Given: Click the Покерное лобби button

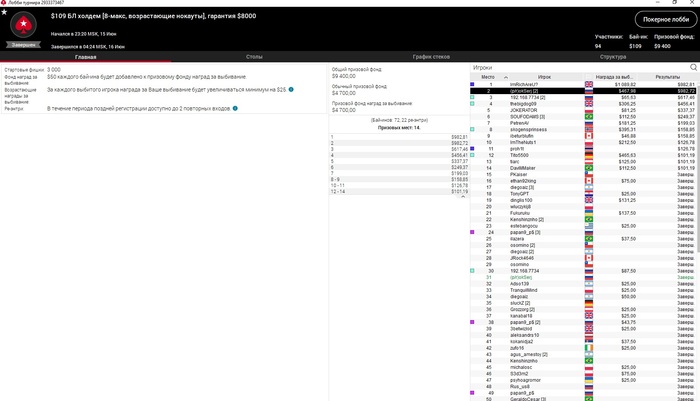Looking at the screenshot, I should [x=666, y=19].
